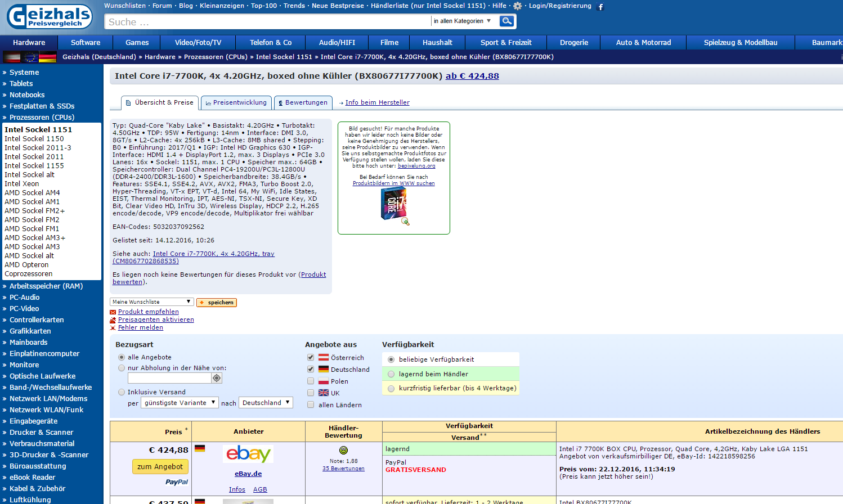Click the location target icon beside pickup field
Viewport: 843px width, 504px height.
tap(217, 379)
